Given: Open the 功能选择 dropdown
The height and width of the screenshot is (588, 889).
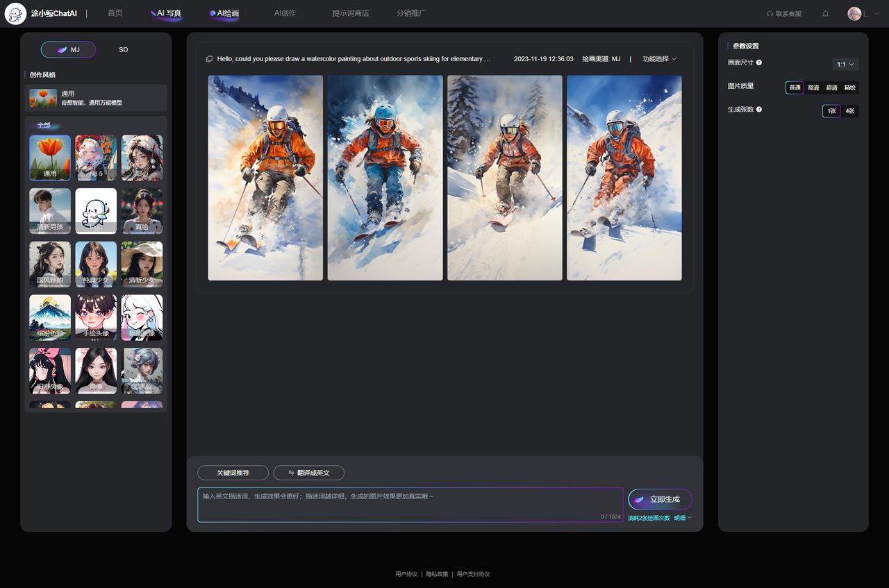Looking at the screenshot, I should (x=659, y=59).
